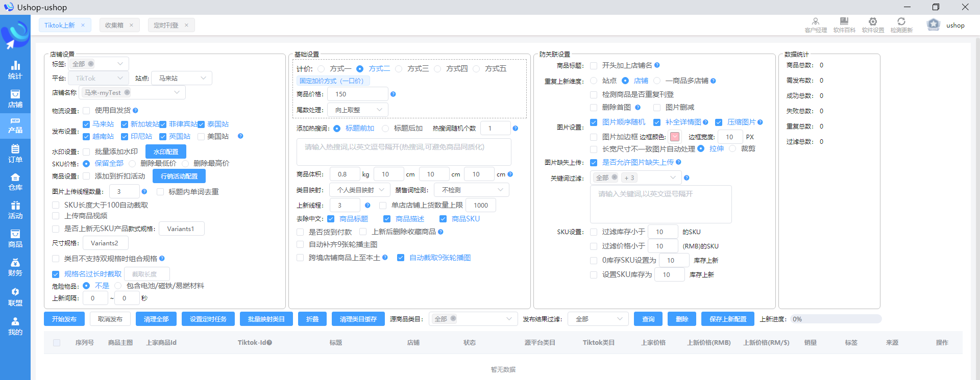Click the 开始发布 button
The image size is (980, 380).
[x=64, y=319]
